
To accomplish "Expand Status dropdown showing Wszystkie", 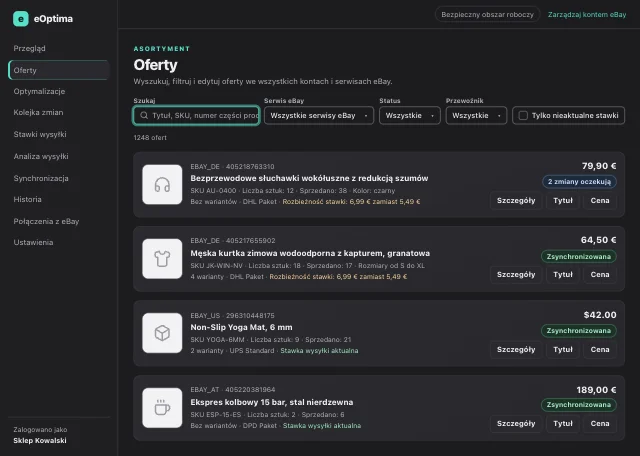I will [x=409, y=116].
